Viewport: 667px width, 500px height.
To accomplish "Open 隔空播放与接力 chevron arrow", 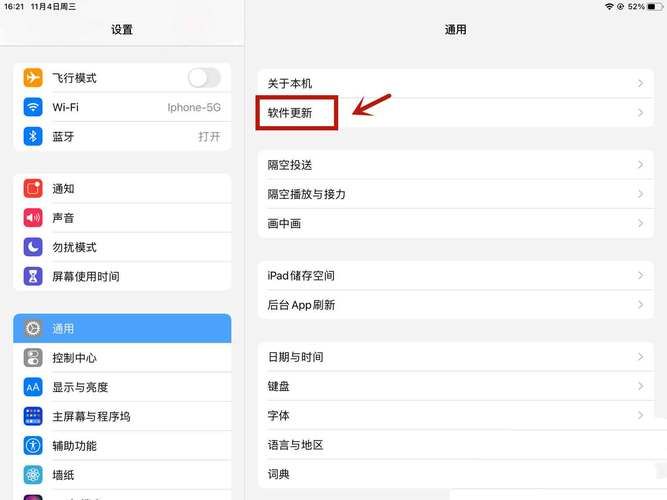I will pyautogui.click(x=640, y=194).
